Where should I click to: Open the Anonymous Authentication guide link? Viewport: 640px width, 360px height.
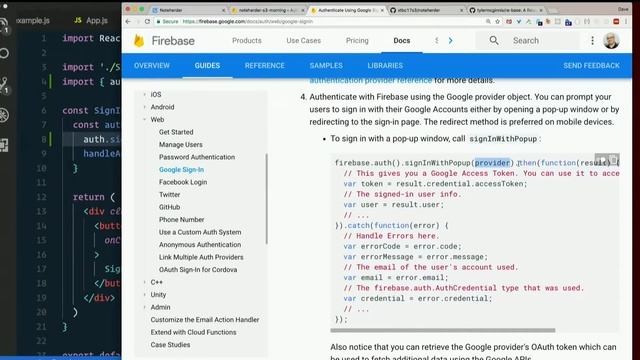[x=200, y=244]
